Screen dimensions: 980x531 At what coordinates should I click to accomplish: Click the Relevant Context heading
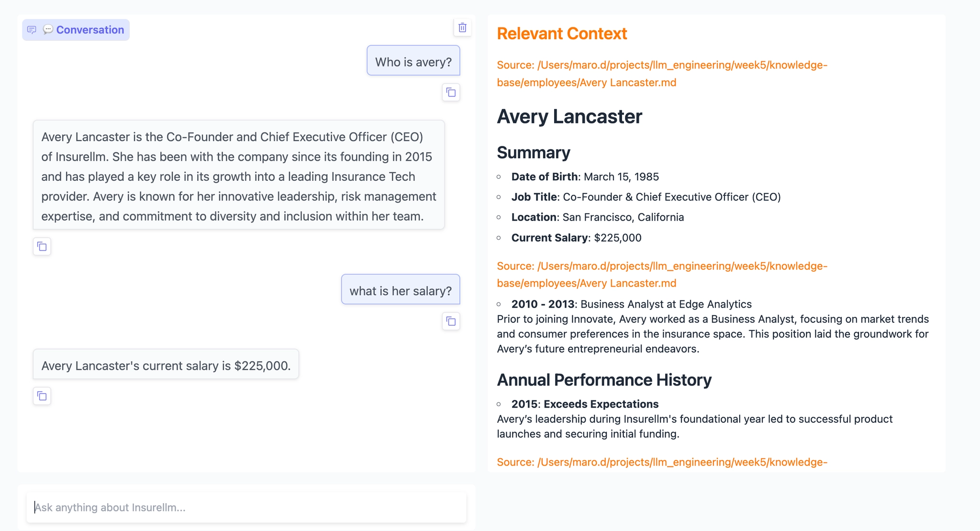coord(562,33)
